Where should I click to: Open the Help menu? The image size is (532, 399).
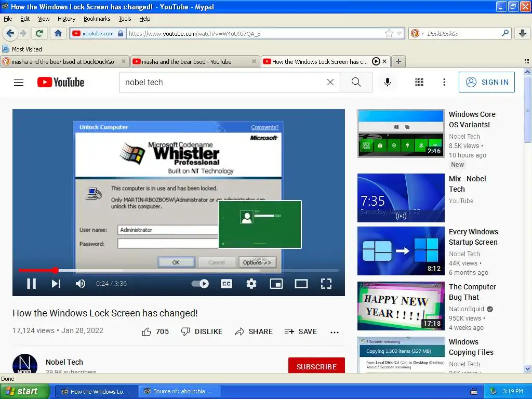144,19
